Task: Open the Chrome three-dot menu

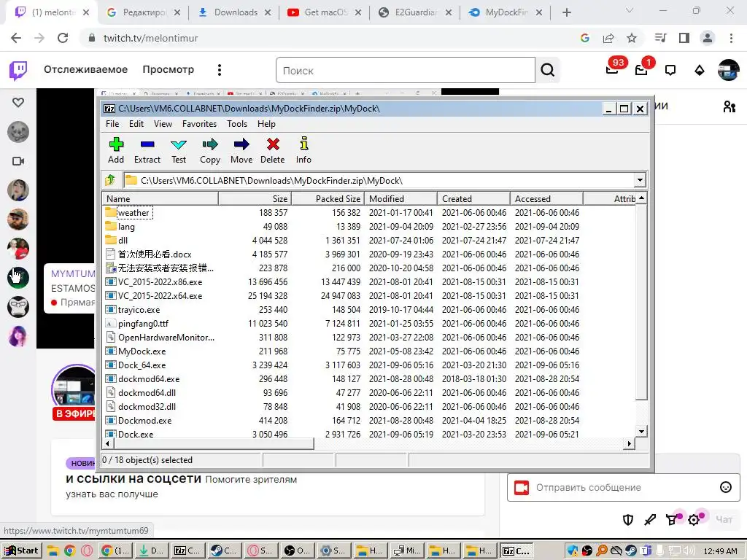Action: (731, 38)
